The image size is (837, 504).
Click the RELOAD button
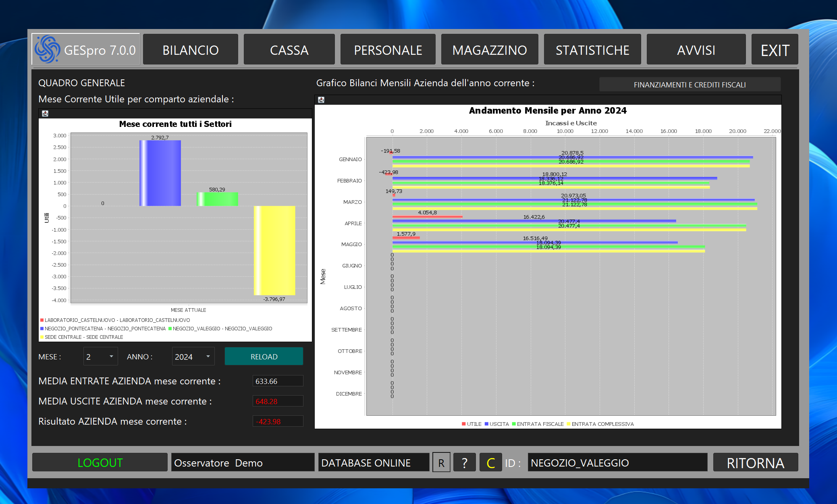pyautogui.click(x=264, y=357)
